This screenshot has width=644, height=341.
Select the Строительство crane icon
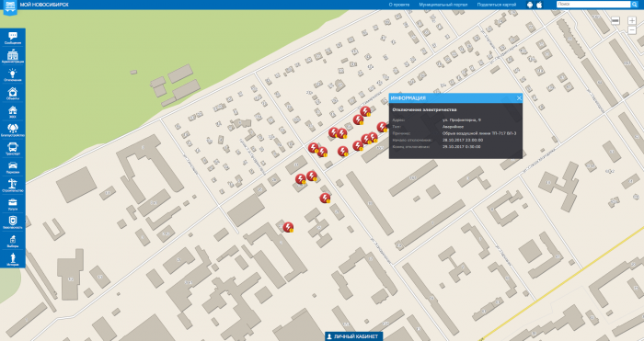13,186
